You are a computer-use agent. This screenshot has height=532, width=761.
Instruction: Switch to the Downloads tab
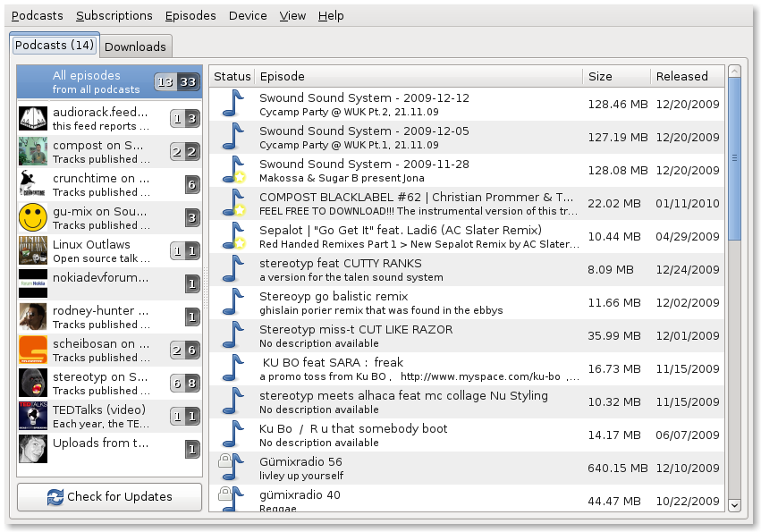[135, 46]
